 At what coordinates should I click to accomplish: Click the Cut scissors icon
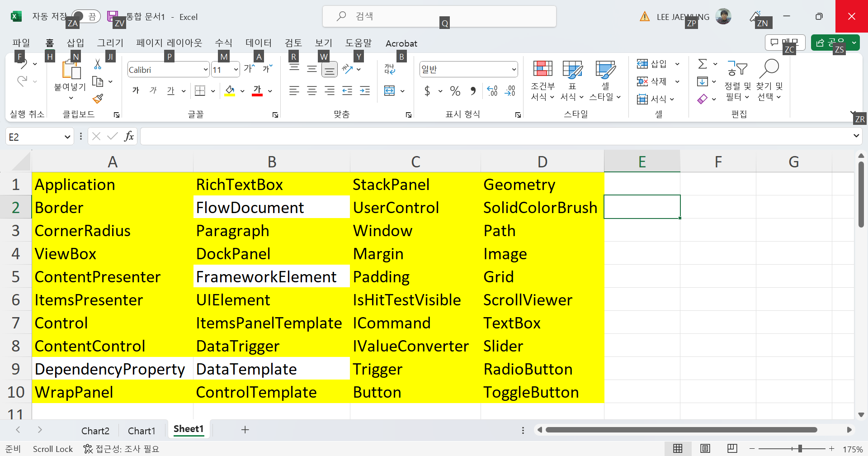pos(98,65)
